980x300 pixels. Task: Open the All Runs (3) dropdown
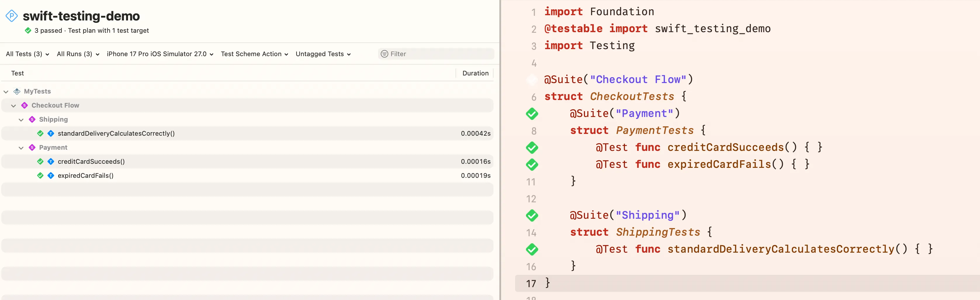[x=78, y=54]
